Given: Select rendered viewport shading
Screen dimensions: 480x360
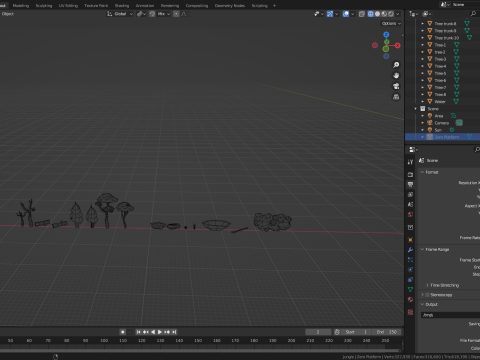Looking at the screenshot, I should [x=391, y=14].
